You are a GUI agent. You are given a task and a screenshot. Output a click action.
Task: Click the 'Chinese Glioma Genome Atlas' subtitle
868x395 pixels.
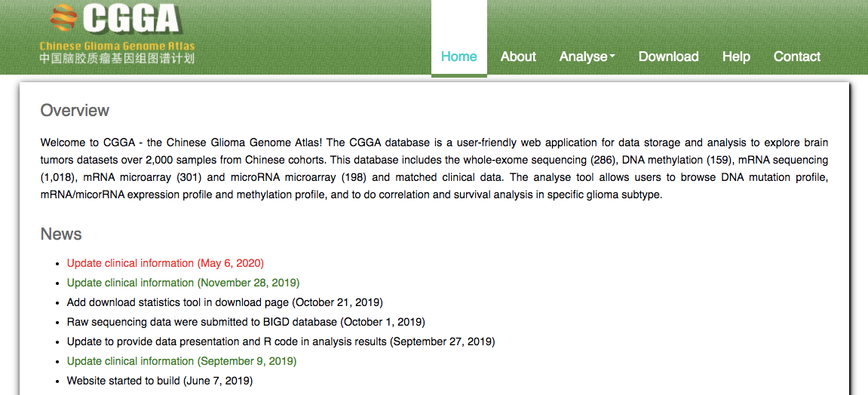[117, 46]
